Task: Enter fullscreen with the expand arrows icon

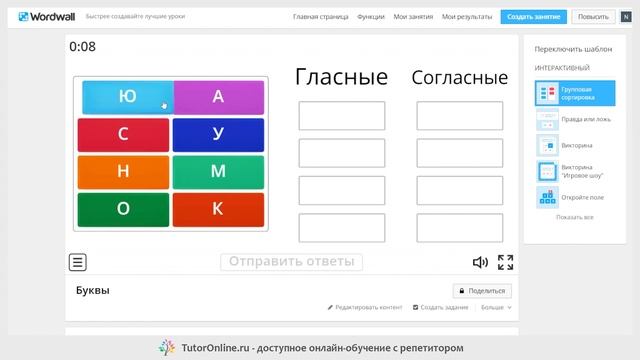Action: pyautogui.click(x=505, y=262)
